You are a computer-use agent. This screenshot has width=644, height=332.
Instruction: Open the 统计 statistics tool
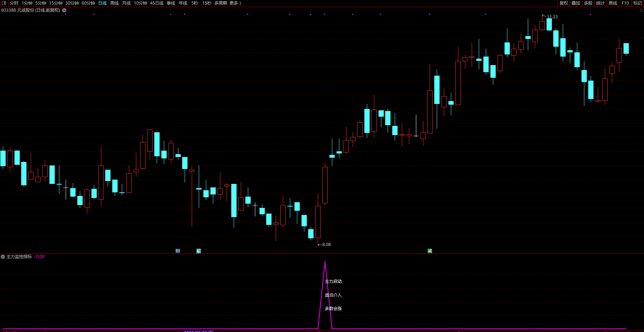click(601, 3)
